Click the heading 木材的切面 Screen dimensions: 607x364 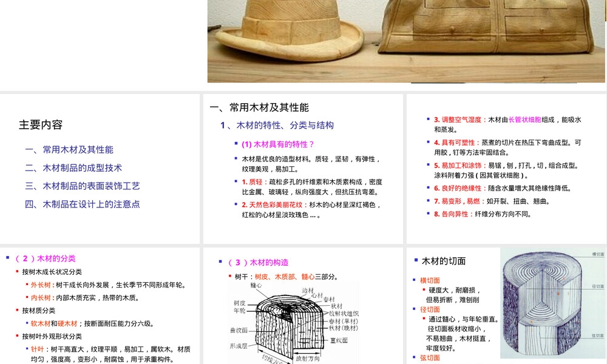[x=444, y=261]
